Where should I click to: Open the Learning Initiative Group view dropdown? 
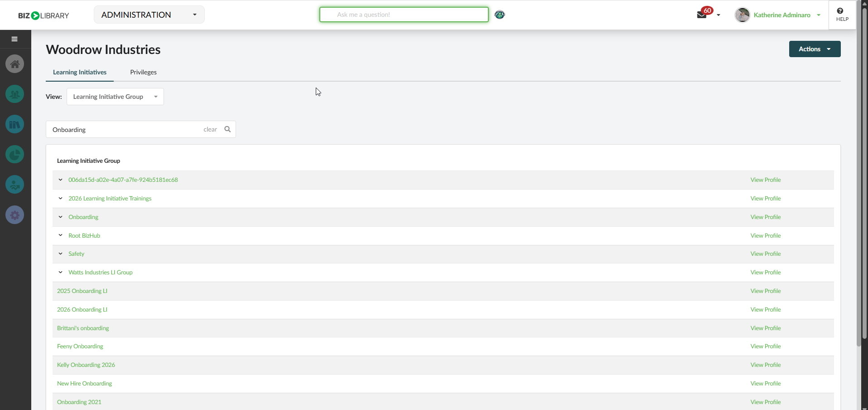tap(115, 97)
